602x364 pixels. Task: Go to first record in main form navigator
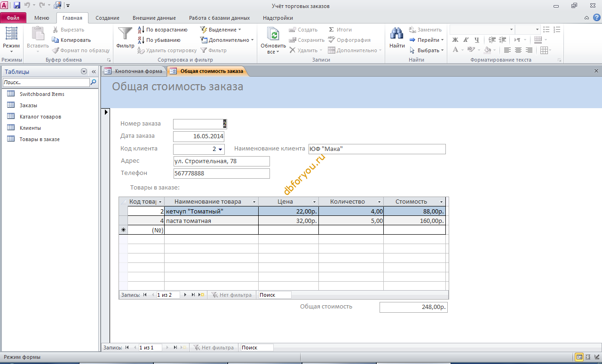[127, 348]
